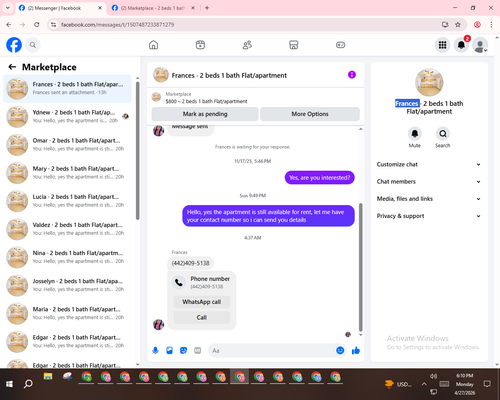
Task: Attach a file icon in composer
Action: 169,350
